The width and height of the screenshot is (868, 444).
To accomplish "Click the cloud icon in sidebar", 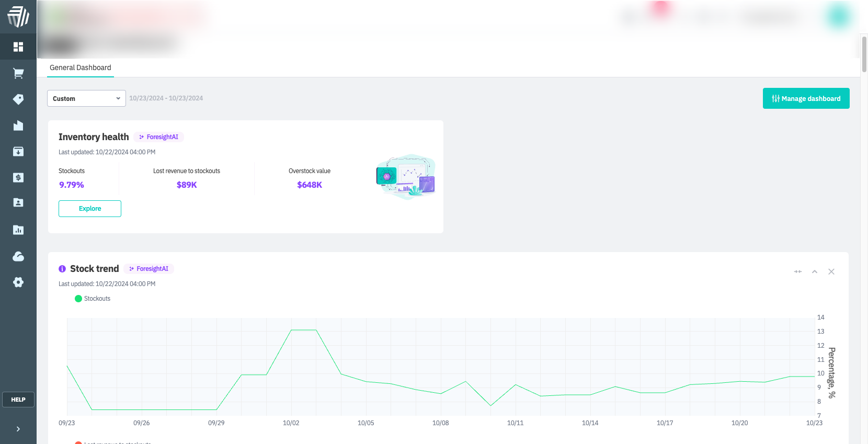I will coord(18,256).
